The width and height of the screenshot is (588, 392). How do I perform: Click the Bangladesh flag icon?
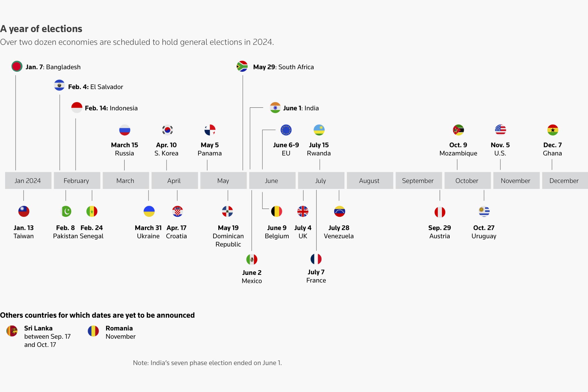(17, 66)
